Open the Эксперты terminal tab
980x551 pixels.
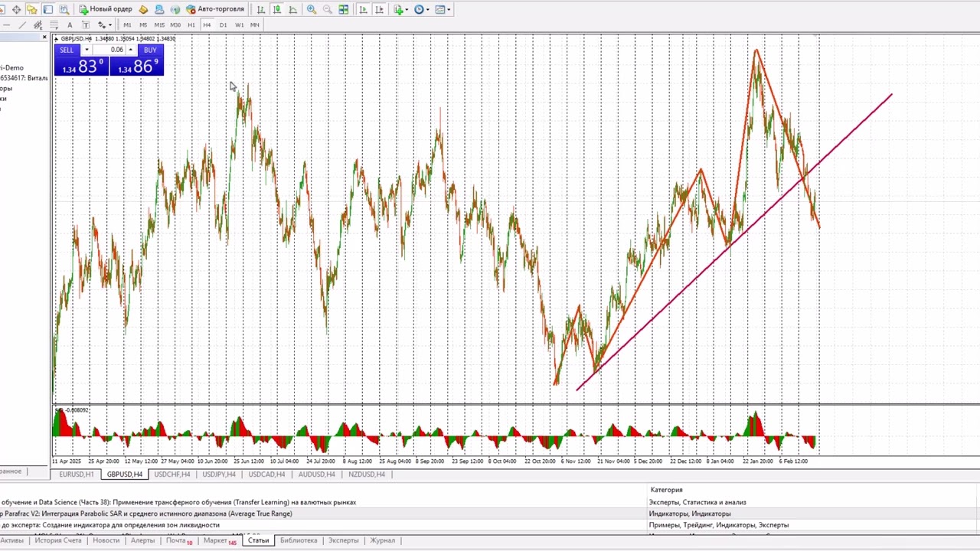[344, 540]
